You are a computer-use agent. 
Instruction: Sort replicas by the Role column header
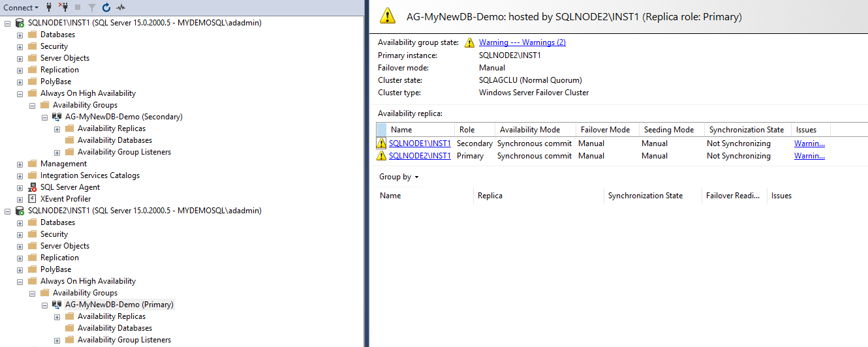[474, 130]
